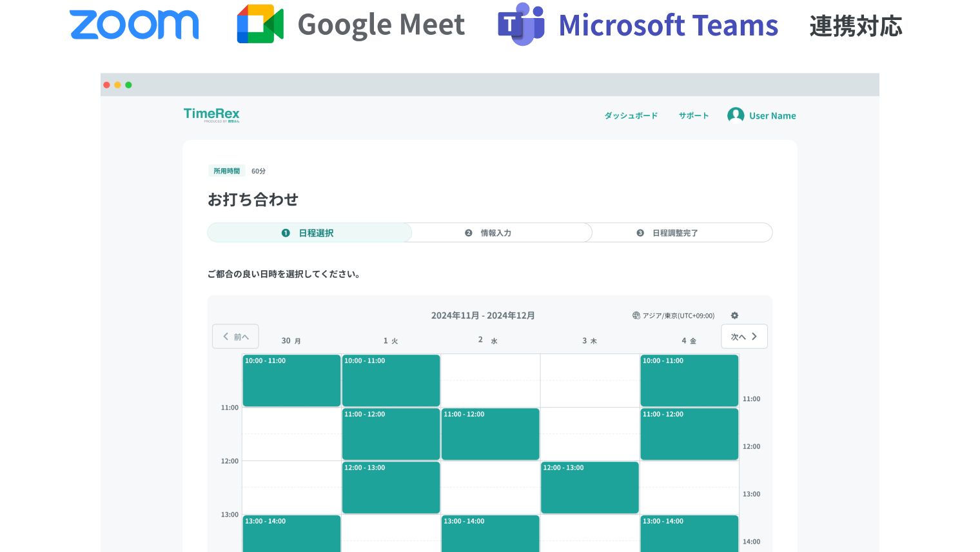Screen dimensions: 980x552
Task: Pick Wednesday 2 slot 13:00 - 14:00
Action: [490, 533]
